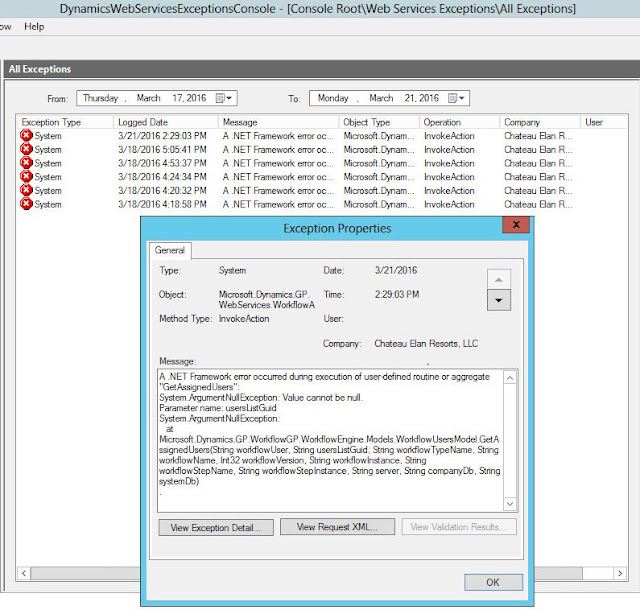Open the From date calendar dropdown
This screenshot has height=610, width=640.
(x=224, y=98)
